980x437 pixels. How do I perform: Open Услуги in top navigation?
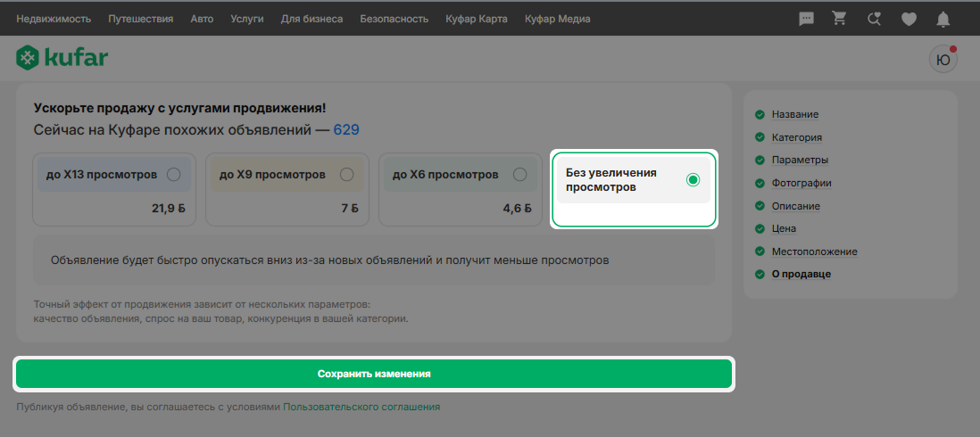click(247, 19)
